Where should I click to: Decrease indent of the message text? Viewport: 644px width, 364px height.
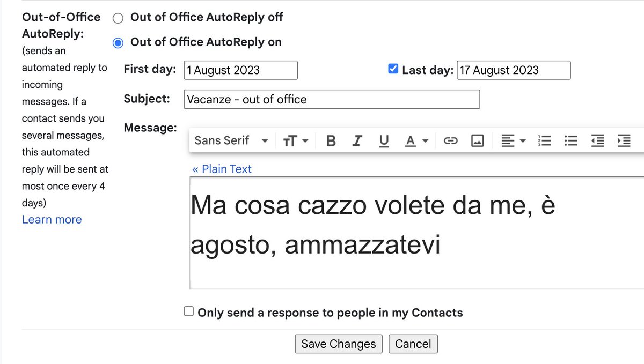(597, 141)
